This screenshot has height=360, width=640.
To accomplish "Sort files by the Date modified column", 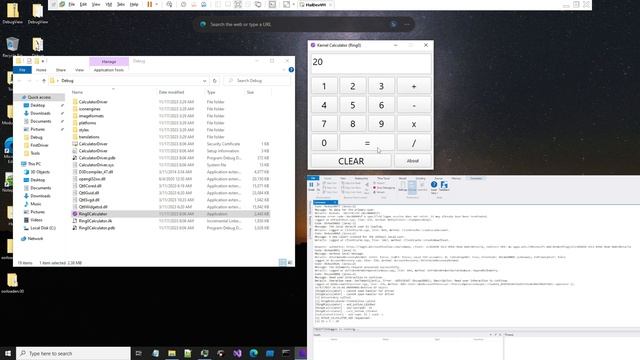I will 171,92.
